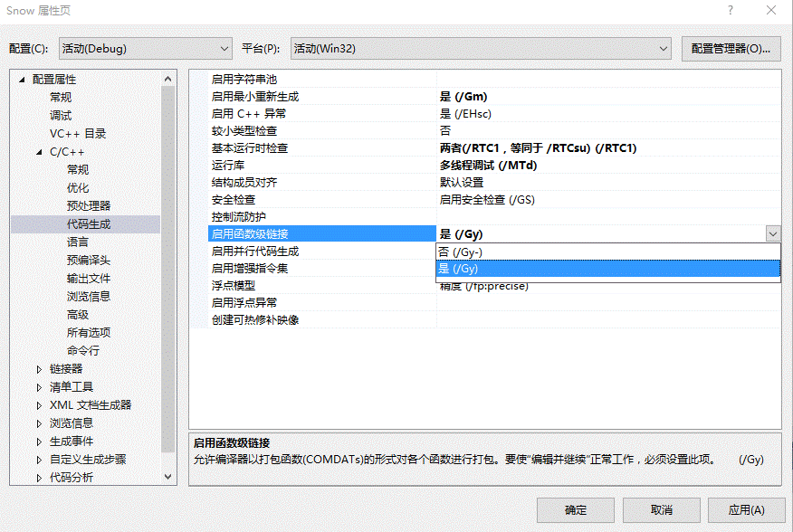
Task: Select 常规 under 配置属性
Action: click(x=61, y=97)
